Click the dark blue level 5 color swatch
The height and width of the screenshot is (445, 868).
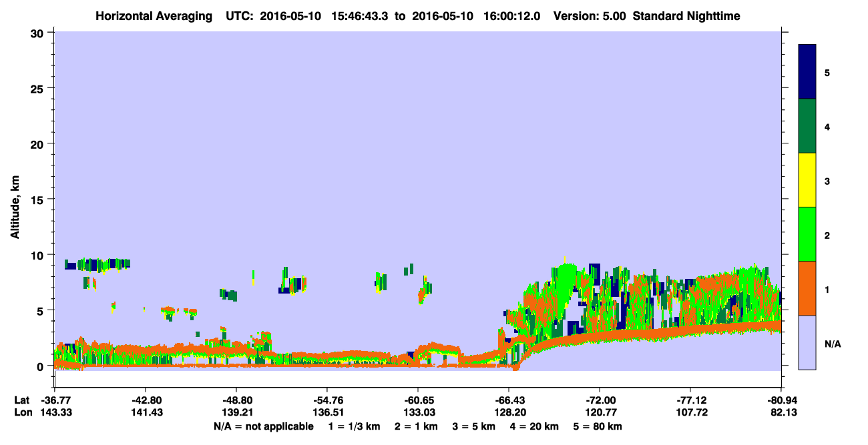[807, 72]
